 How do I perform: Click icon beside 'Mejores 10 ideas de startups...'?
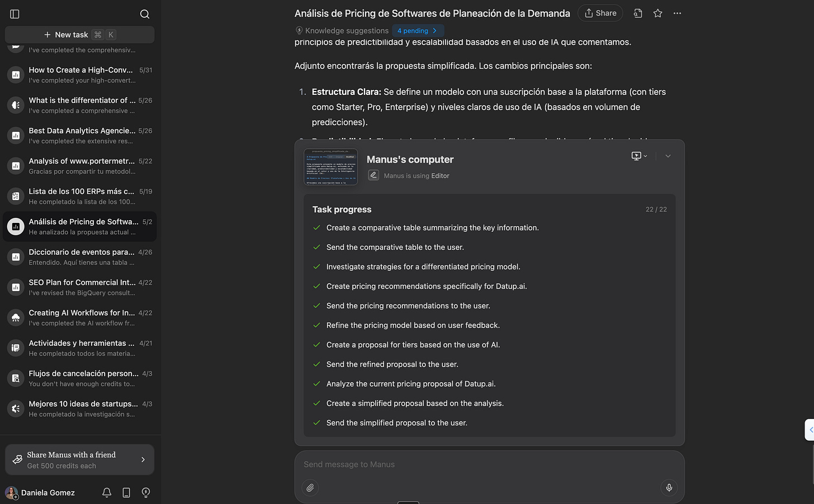[x=16, y=408]
